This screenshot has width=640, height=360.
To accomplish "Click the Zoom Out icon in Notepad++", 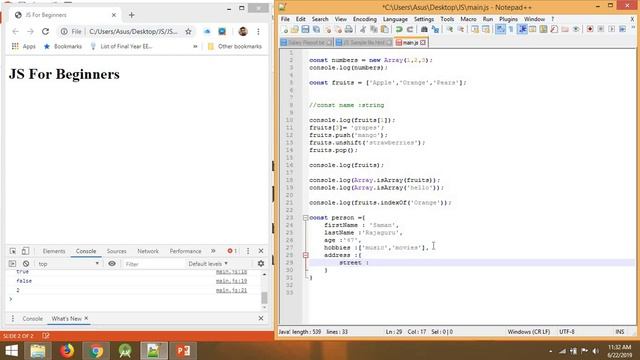I will click(x=460, y=29).
